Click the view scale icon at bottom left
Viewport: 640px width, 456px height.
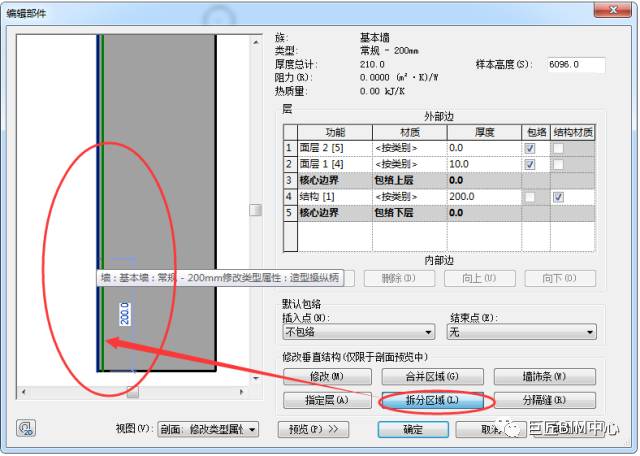pyautogui.click(x=26, y=428)
